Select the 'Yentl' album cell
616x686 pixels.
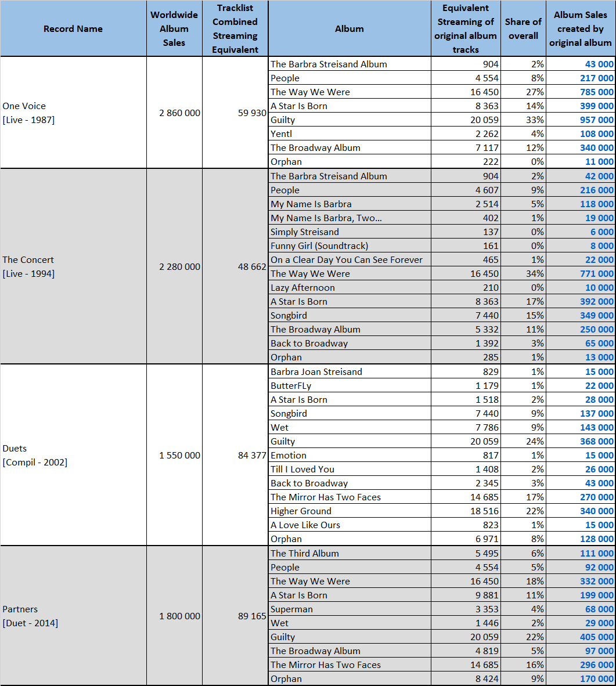pos(350,134)
